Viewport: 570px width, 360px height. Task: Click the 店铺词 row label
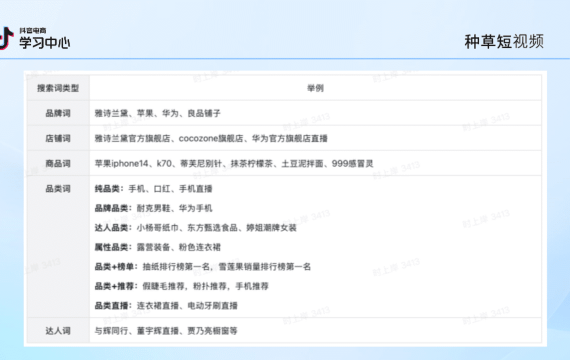pos(58,138)
